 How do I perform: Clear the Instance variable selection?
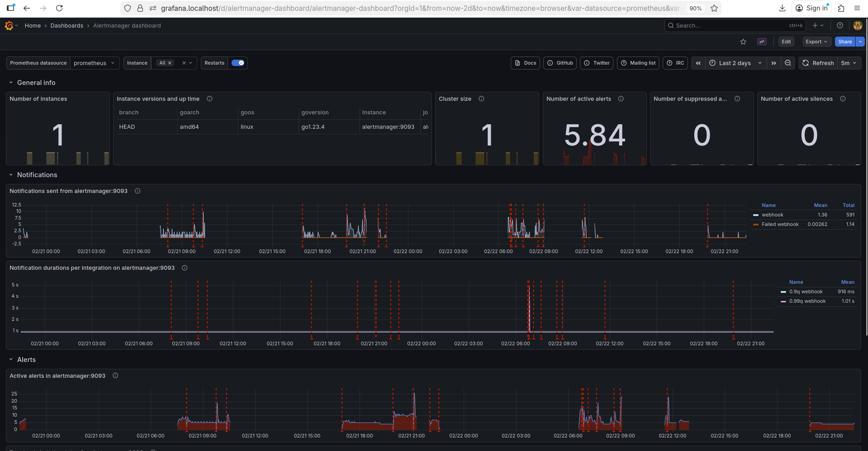point(184,63)
